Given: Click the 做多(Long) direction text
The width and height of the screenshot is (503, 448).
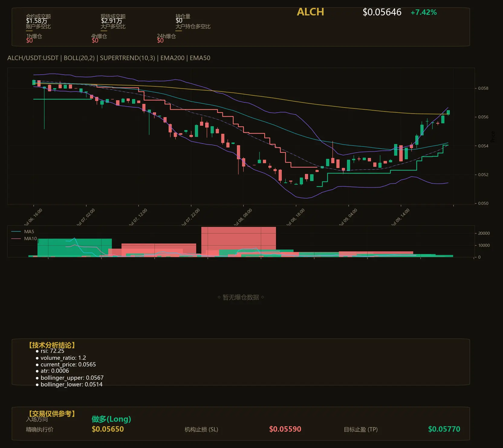Looking at the screenshot, I should click(x=111, y=419).
